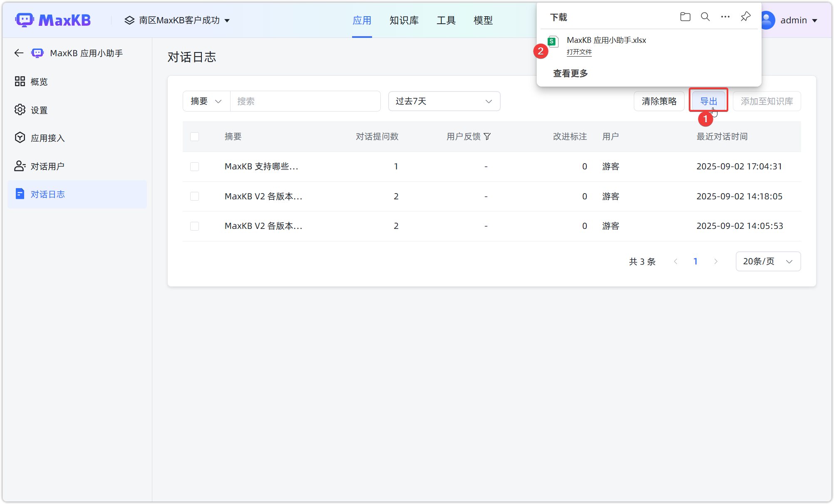Open more options ellipsis in downloads
Screen dimensions: 834x504
coord(725,17)
